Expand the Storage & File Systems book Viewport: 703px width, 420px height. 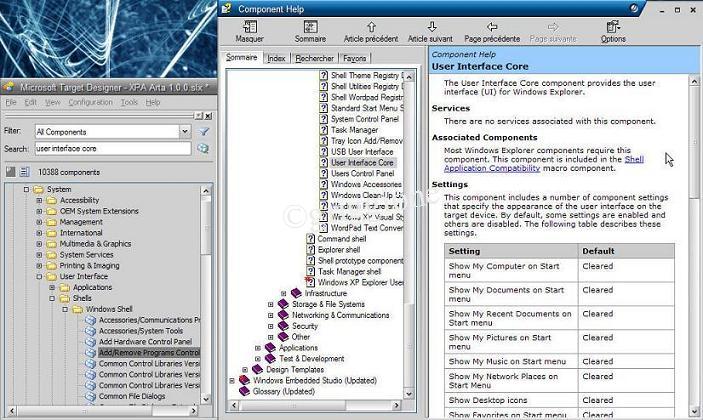coord(270,304)
